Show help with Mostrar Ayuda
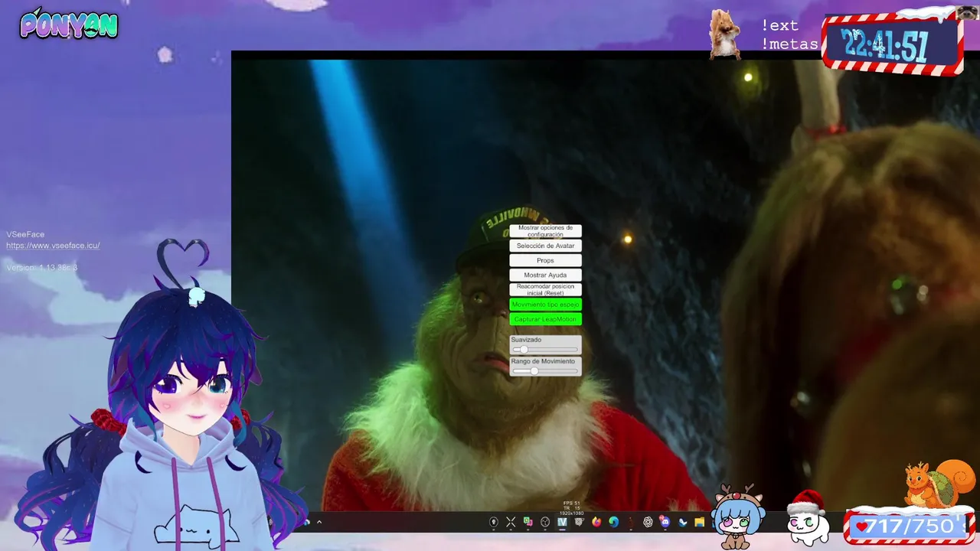980x551 pixels. tap(545, 275)
